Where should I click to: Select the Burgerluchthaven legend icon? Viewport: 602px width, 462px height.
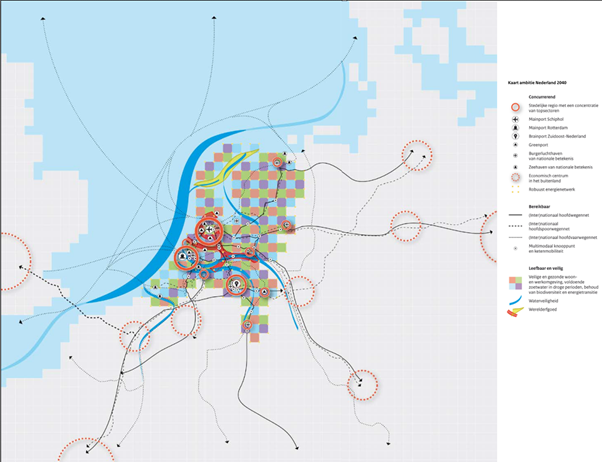click(515, 156)
